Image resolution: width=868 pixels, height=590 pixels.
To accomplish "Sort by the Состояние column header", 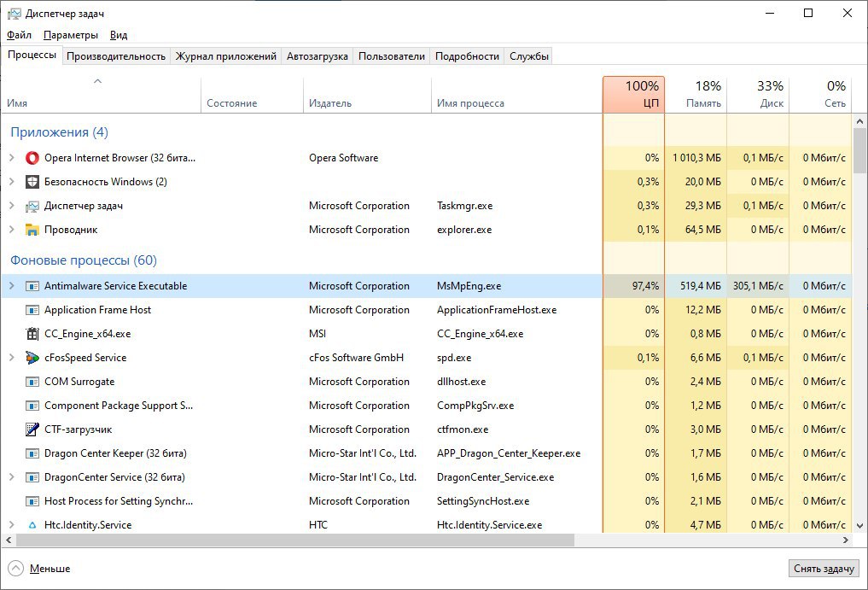I will point(252,95).
